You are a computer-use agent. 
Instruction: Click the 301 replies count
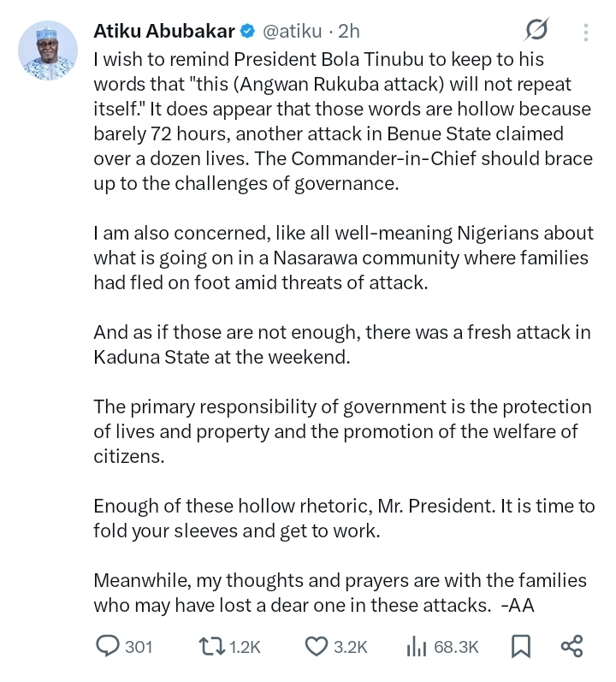pos(138,646)
